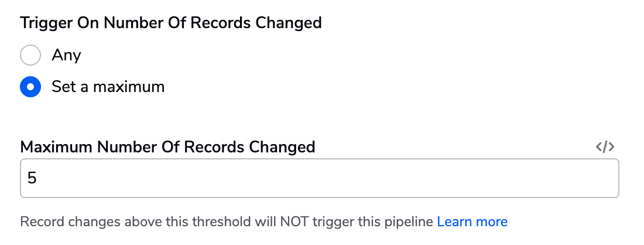644x245 pixels.
Task: Switch Maximum Records field to code mode
Action: (x=605, y=147)
